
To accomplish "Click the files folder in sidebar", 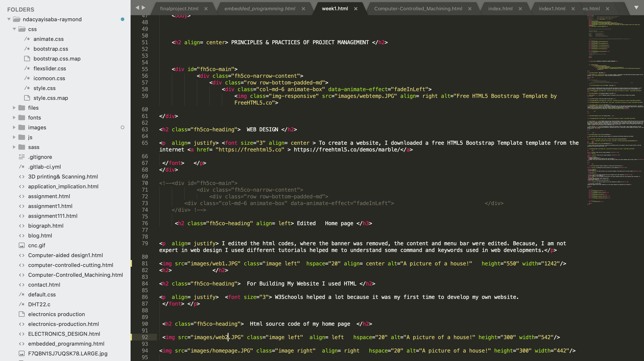I will coord(34,107).
